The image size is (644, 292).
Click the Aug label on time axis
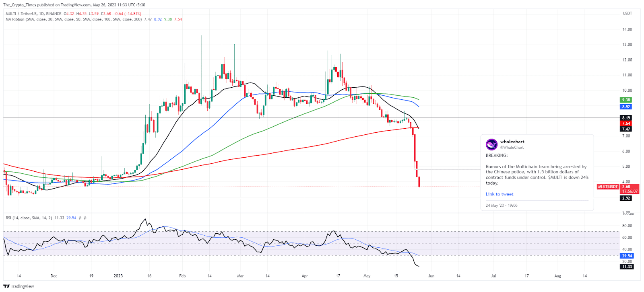click(x=557, y=276)
